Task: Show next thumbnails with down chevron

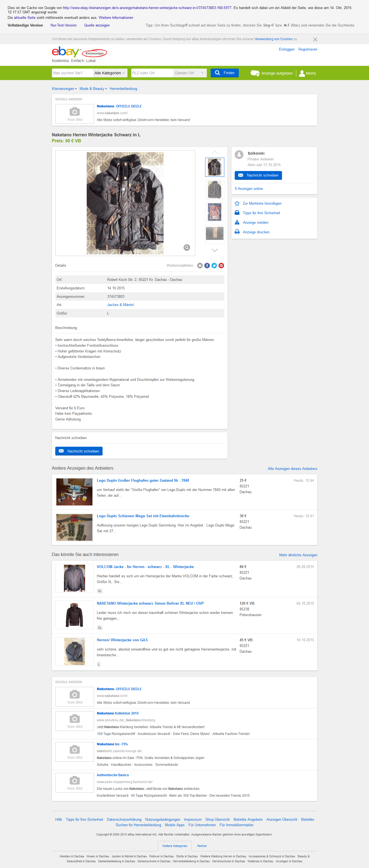Action: pos(214,250)
